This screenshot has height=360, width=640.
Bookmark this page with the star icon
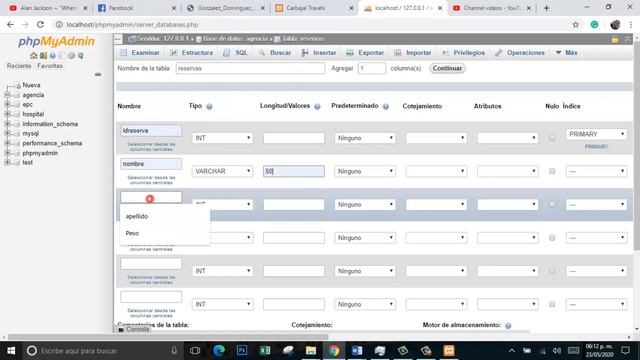pyautogui.click(x=576, y=24)
